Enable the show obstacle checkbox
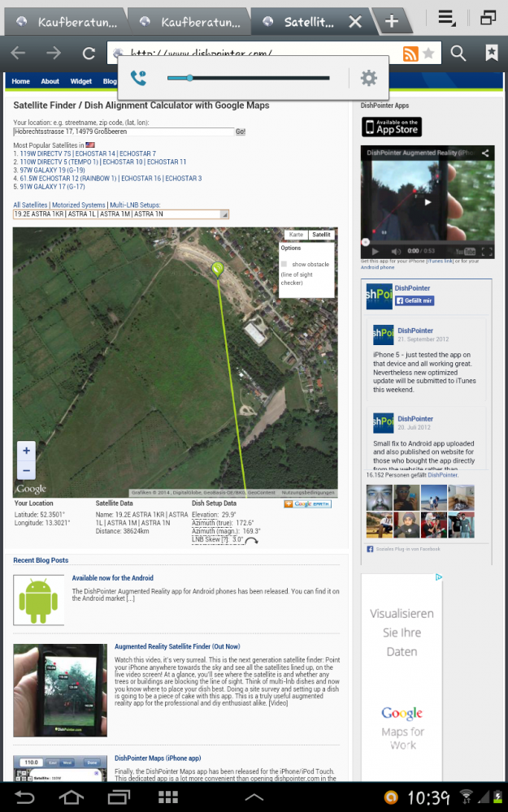The width and height of the screenshot is (508, 812). pos(284,264)
